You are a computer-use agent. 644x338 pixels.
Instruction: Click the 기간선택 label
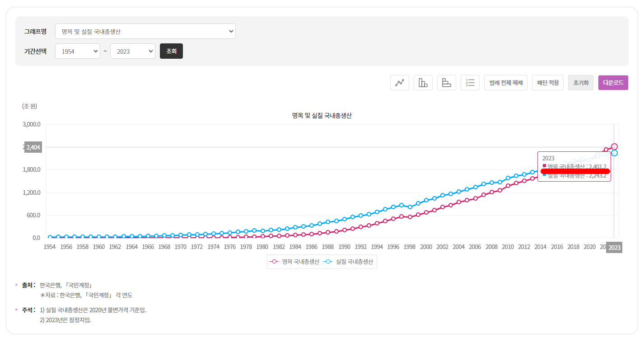pos(36,51)
